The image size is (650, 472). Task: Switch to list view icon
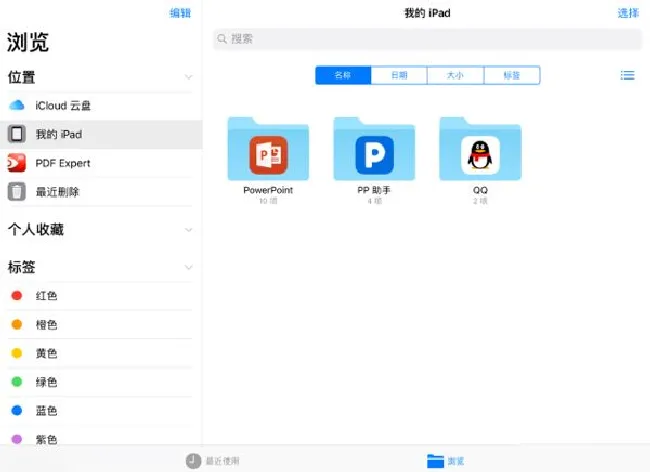click(627, 75)
